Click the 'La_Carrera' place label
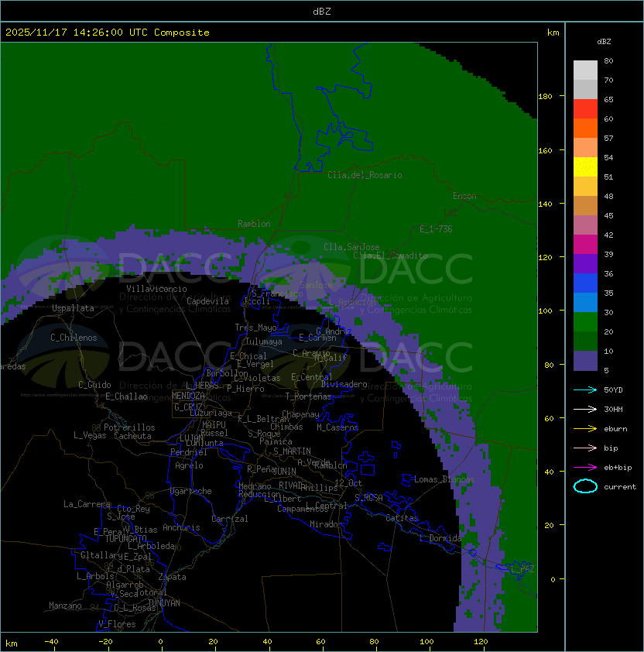644x652 pixels. [87, 504]
